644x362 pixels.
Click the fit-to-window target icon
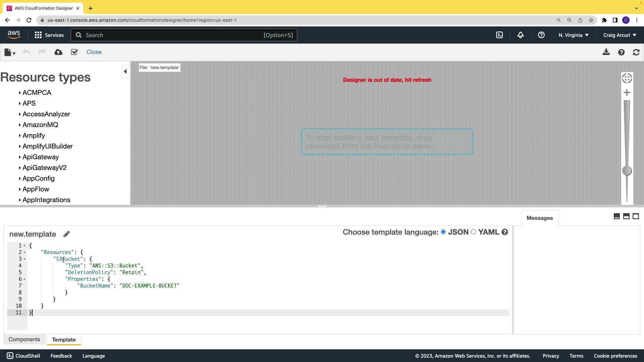(627, 78)
